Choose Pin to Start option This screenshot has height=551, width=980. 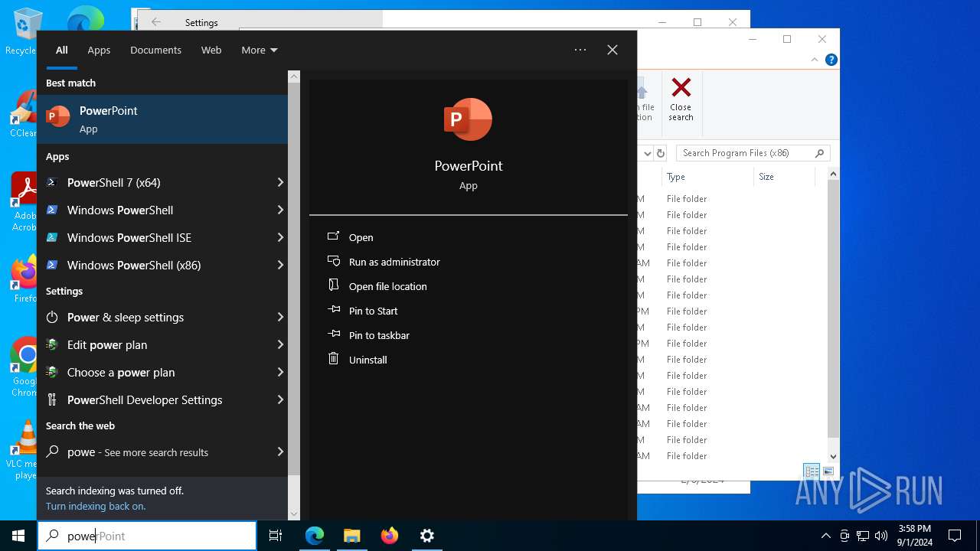373,311
